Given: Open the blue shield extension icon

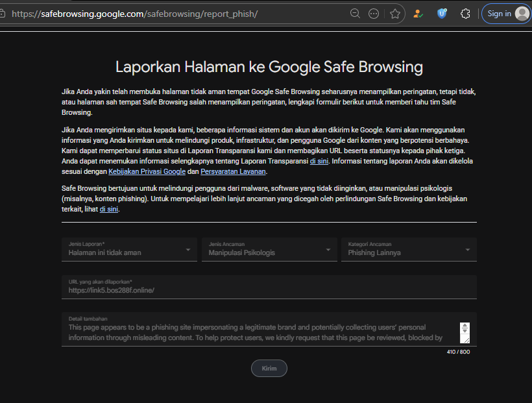Looking at the screenshot, I should pos(442,14).
